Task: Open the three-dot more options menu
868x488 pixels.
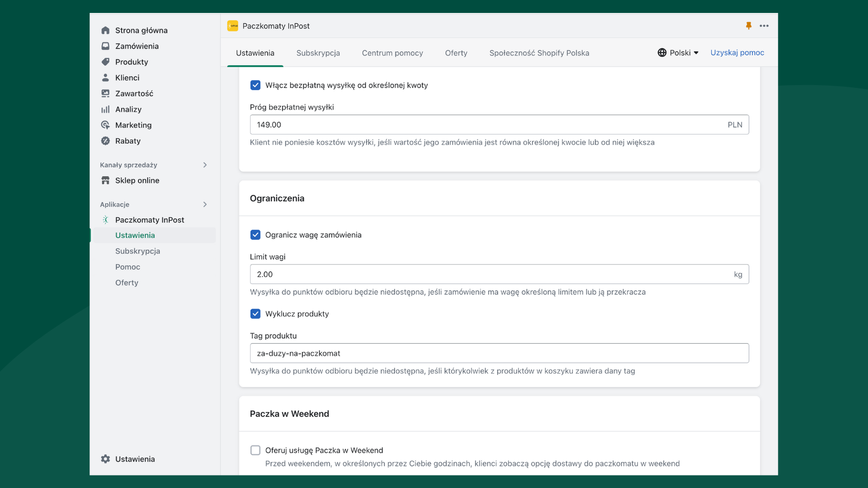Action: tap(764, 25)
